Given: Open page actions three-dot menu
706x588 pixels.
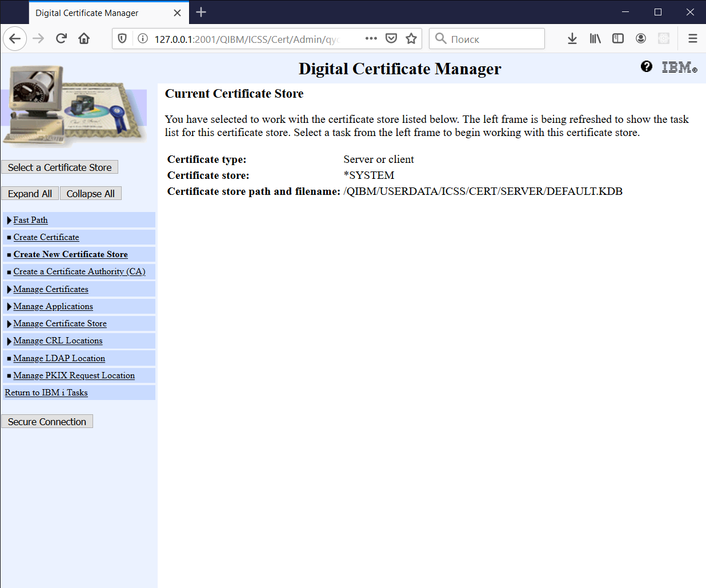Looking at the screenshot, I should pyautogui.click(x=371, y=39).
